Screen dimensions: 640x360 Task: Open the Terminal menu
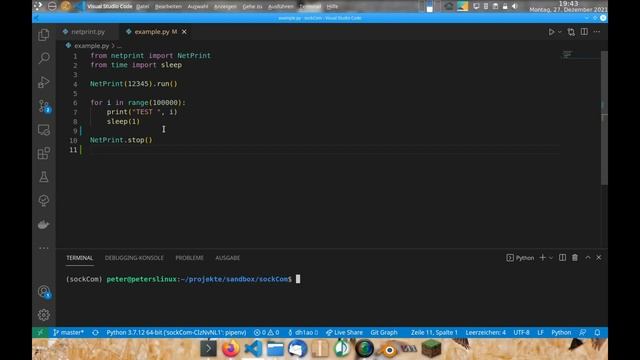tap(310, 7)
